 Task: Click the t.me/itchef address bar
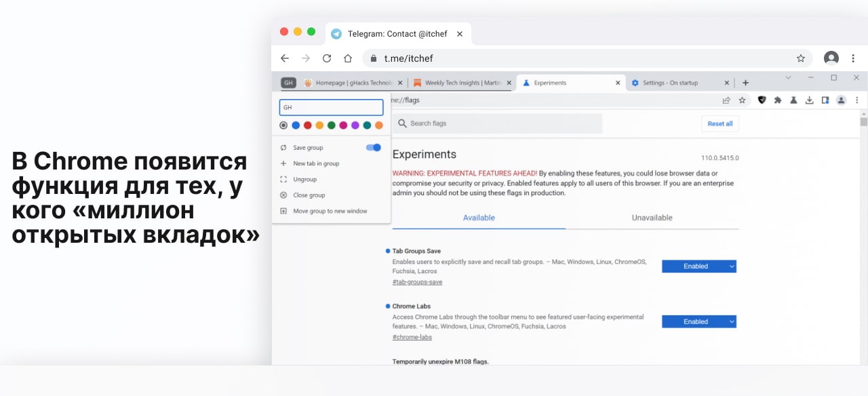588,58
